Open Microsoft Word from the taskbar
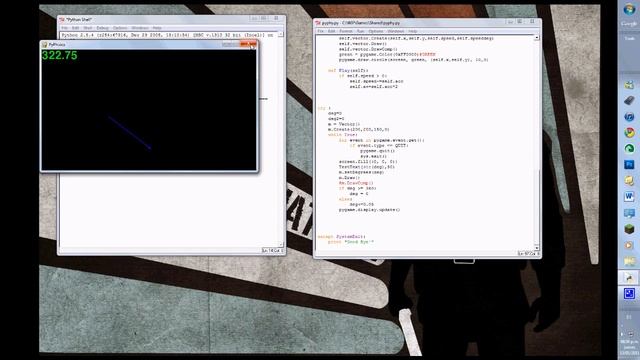This screenshot has width=640, height=360. (x=629, y=197)
